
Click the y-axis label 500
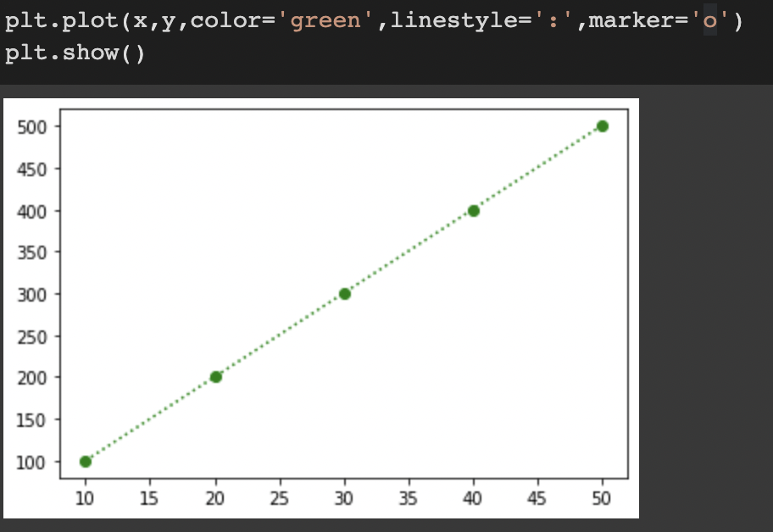coord(31,127)
